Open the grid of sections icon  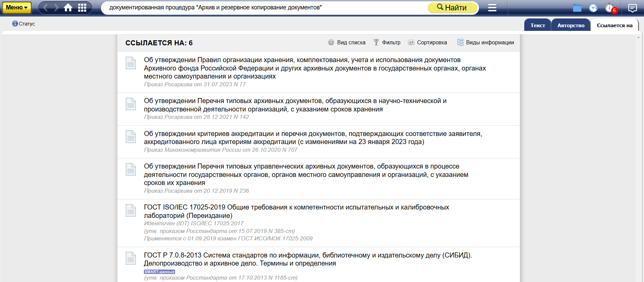tap(82, 8)
